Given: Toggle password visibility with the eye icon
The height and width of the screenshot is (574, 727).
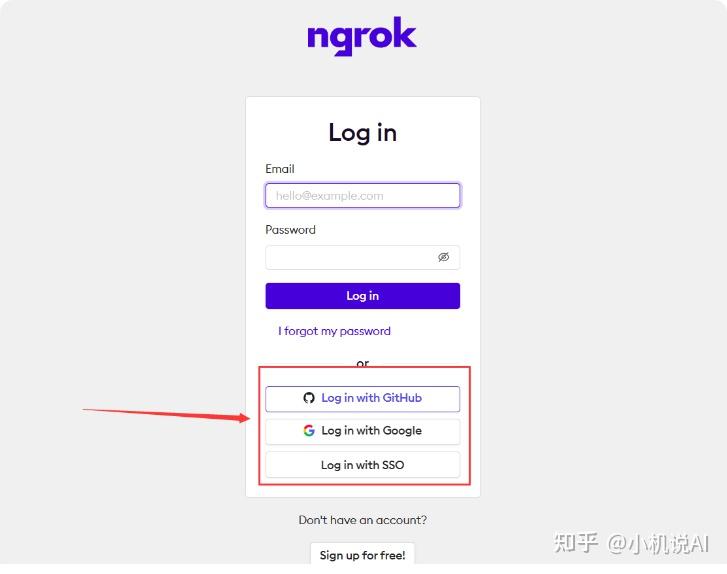Looking at the screenshot, I should click(444, 257).
